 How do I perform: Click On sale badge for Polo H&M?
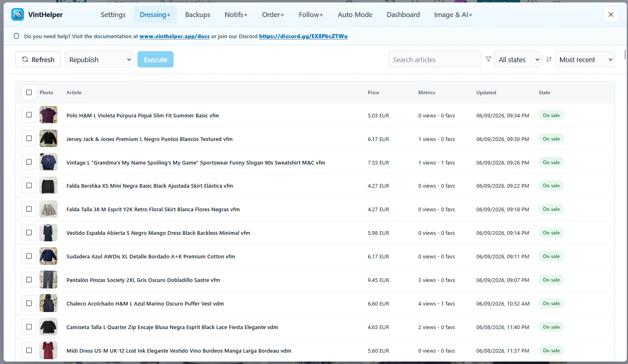tap(551, 115)
